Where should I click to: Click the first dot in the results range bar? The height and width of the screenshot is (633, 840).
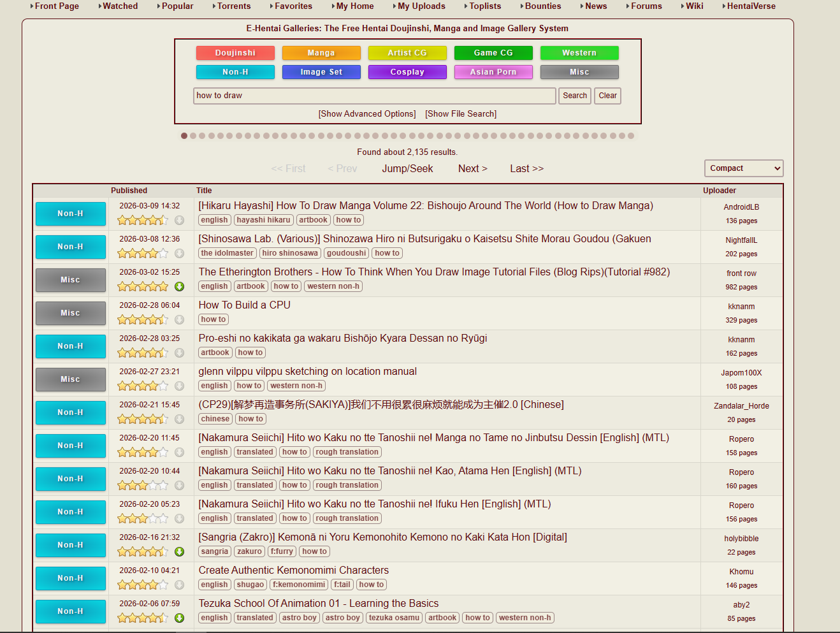184,136
